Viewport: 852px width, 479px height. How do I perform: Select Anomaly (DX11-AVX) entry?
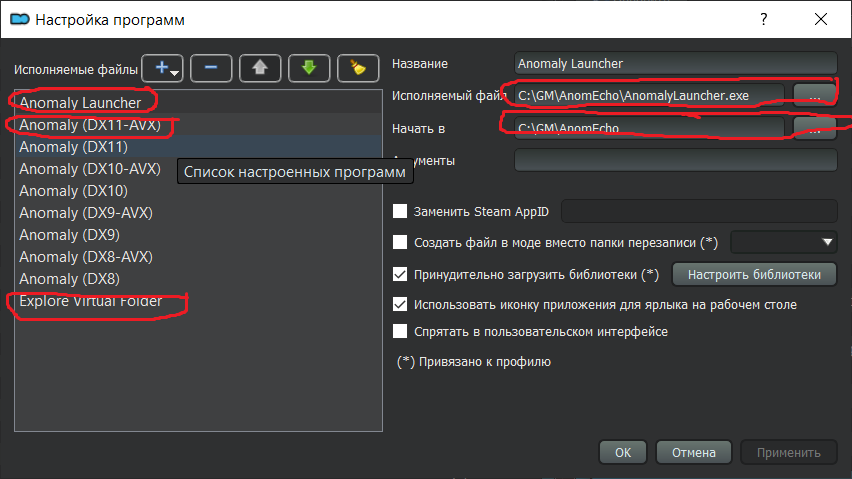tap(198, 124)
